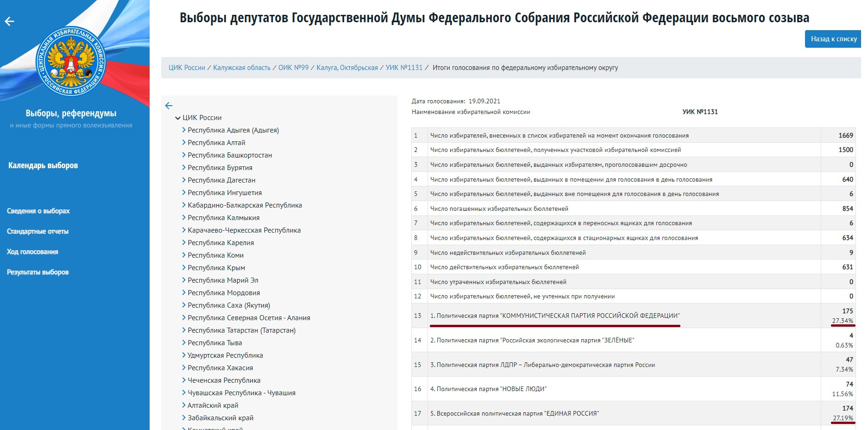Navigate to ОИК №99 breadcrumb
Viewport: 868px width, 430px height.
point(293,68)
